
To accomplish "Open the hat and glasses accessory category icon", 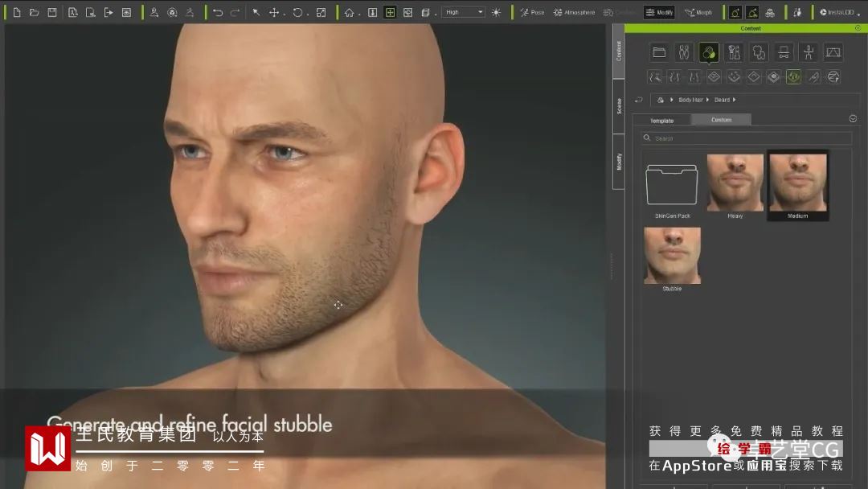I will coord(784,52).
